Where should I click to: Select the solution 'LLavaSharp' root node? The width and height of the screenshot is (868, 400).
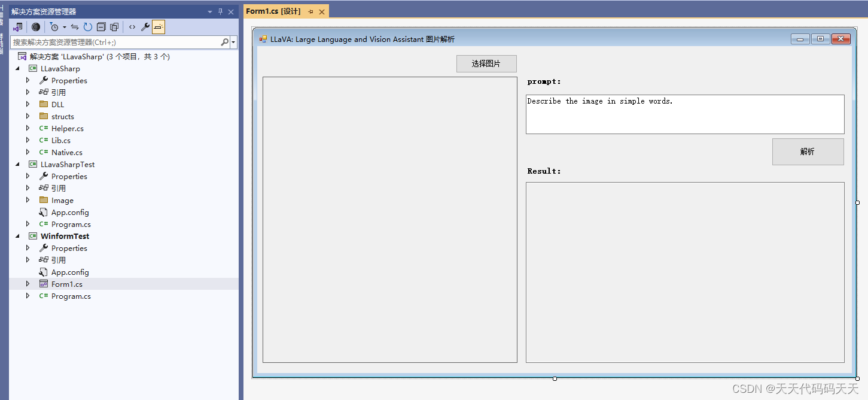pos(100,56)
